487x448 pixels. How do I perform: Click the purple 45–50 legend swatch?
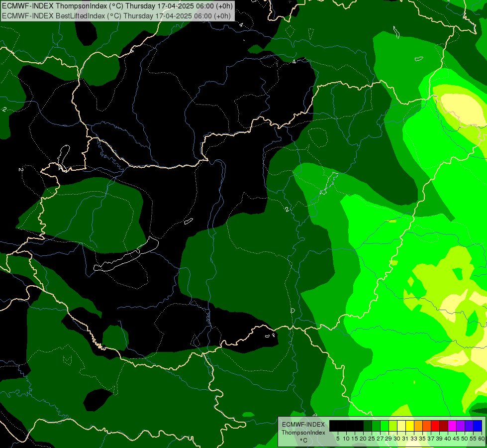click(461, 426)
